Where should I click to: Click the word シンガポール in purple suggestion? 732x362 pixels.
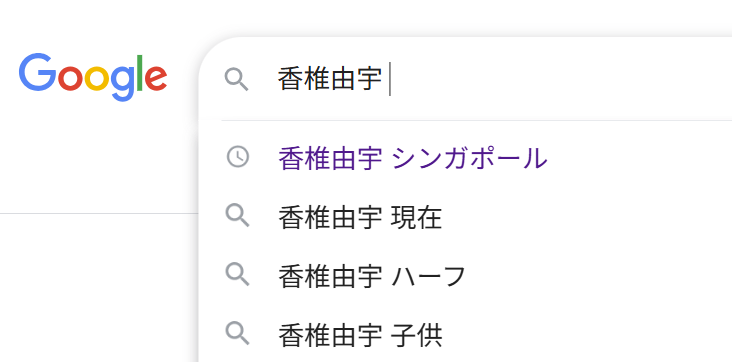(x=470, y=158)
